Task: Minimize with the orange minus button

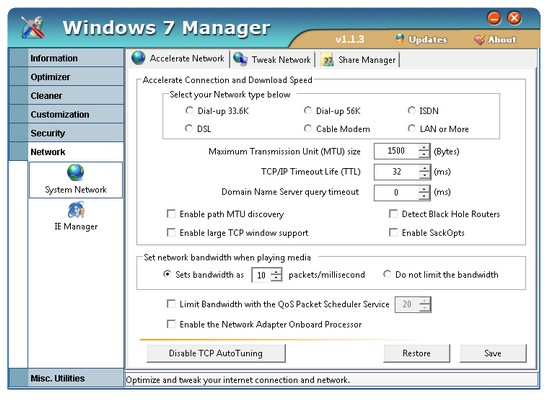Action: pos(494,18)
